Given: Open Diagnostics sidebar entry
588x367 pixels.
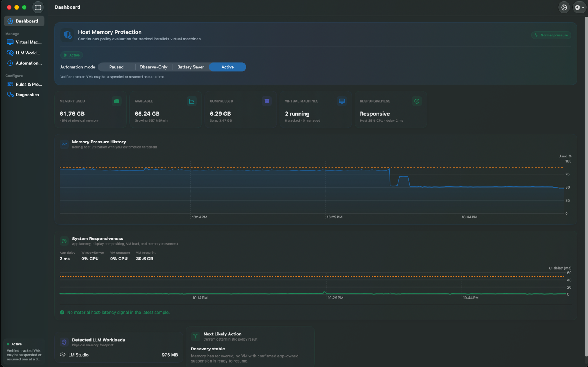Looking at the screenshot, I should pyautogui.click(x=24, y=95).
